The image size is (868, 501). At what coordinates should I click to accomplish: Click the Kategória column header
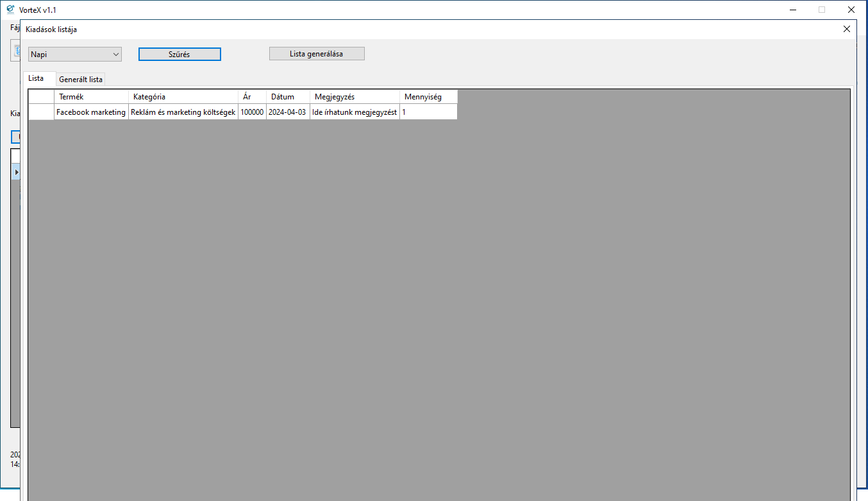point(183,97)
